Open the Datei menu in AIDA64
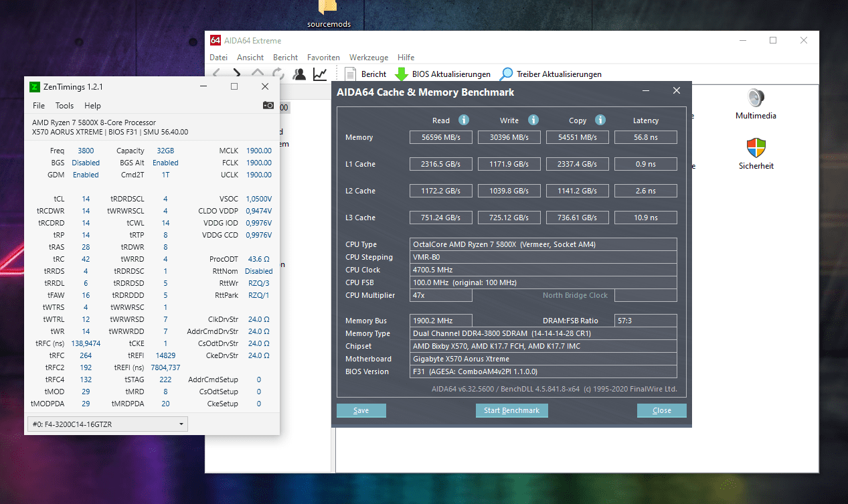Image resolution: width=848 pixels, height=504 pixels. pyautogui.click(x=219, y=58)
